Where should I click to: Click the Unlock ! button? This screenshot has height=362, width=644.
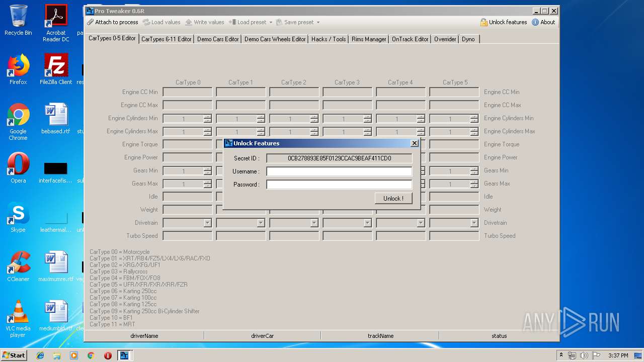[x=393, y=199]
